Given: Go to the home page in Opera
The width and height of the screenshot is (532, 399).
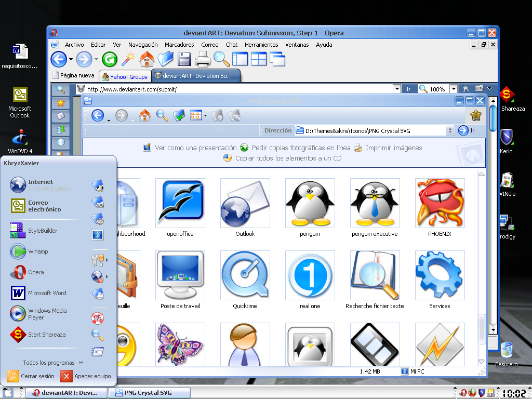Looking at the screenshot, I should [x=147, y=59].
